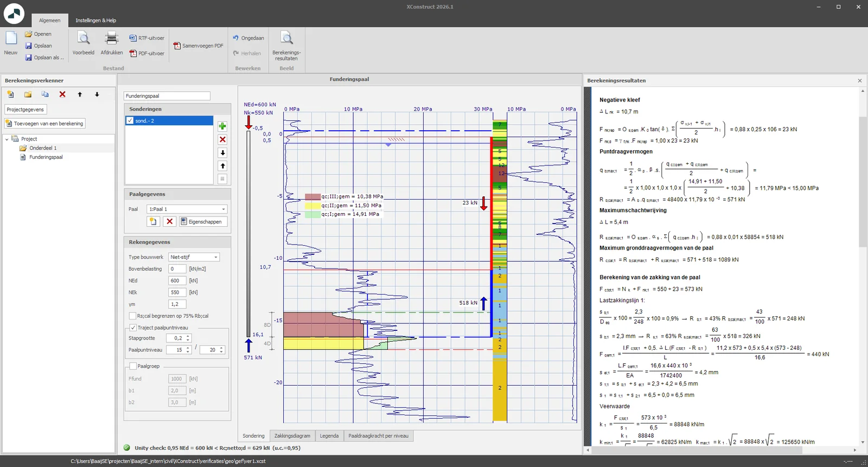This screenshot has height=467, width=868.
Task: Click the NEd value field 600
Action: tap(177, 280)
